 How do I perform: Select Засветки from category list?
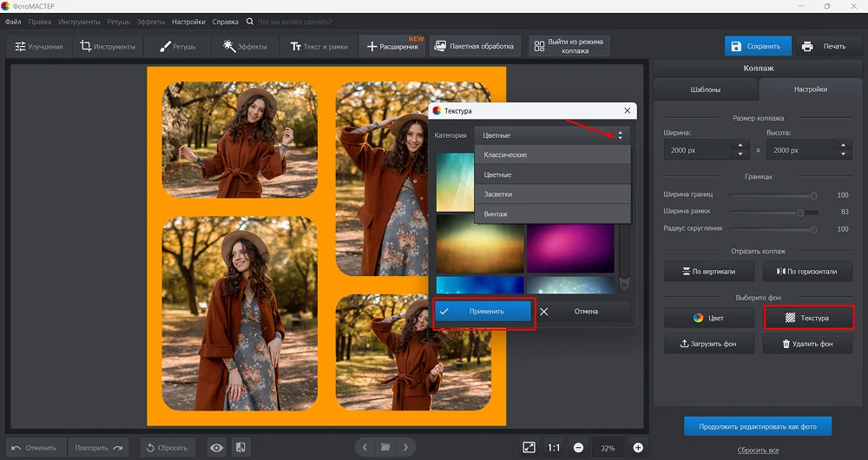pyautogui.click(x=552, y=194)
